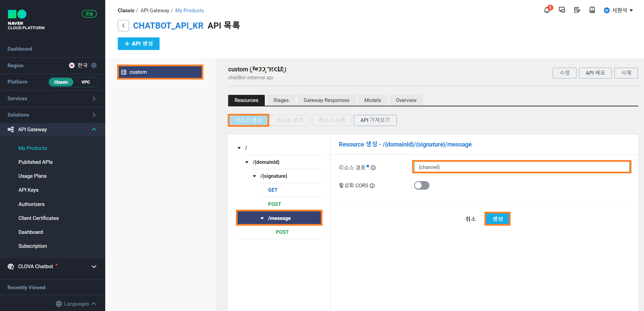Viewport: 644px width, 311px height.
Task: Toggle the 활성화 CORS switch
Action: [x=422, y=185]
